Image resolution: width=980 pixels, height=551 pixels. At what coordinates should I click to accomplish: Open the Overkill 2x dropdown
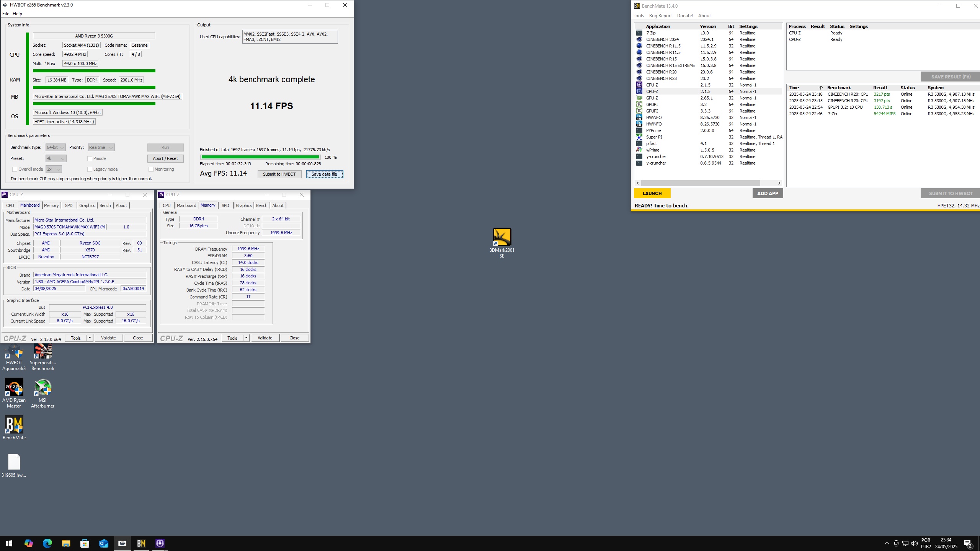[x=54, y=169]
